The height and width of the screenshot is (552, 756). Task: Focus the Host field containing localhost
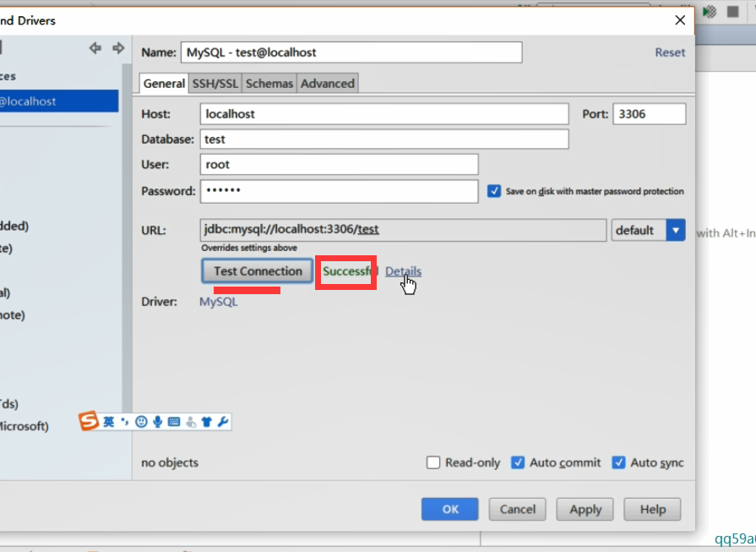coord(384,114)
